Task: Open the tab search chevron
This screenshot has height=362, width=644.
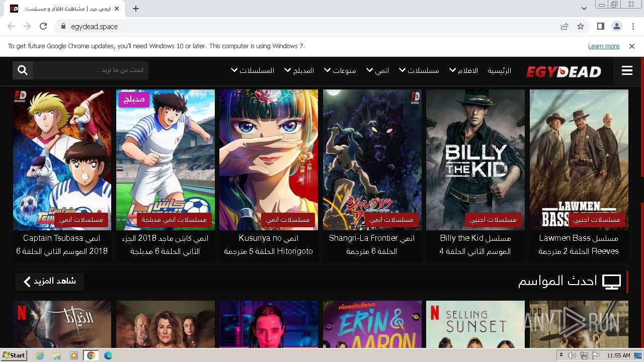Action: tap(584, 9)
